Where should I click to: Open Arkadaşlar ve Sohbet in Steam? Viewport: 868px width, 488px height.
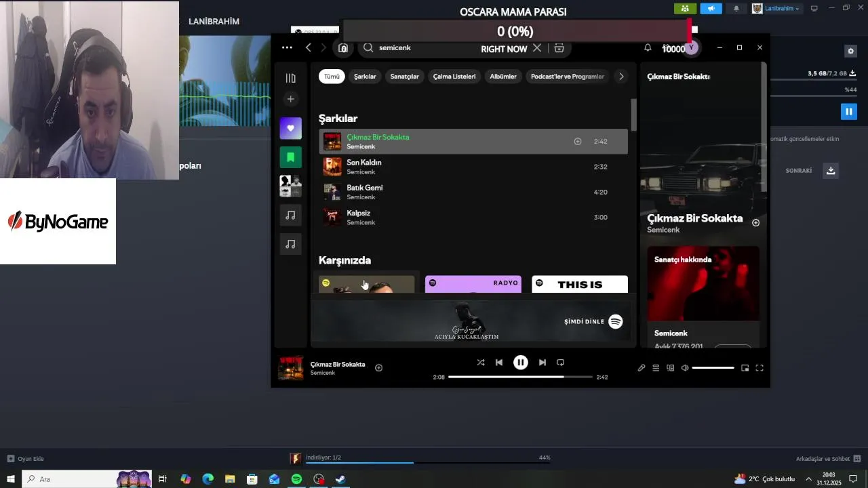pyautogui.click(x=828, y=459)
